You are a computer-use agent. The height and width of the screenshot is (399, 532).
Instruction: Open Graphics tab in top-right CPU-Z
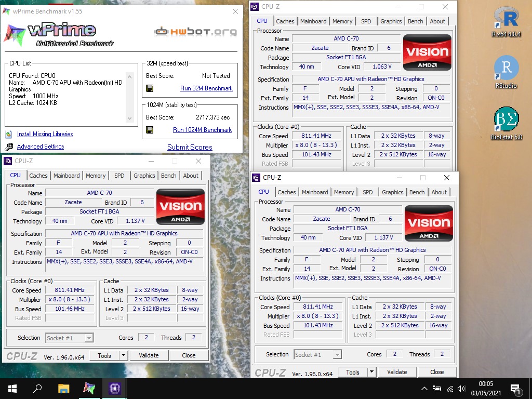(391, 21)
